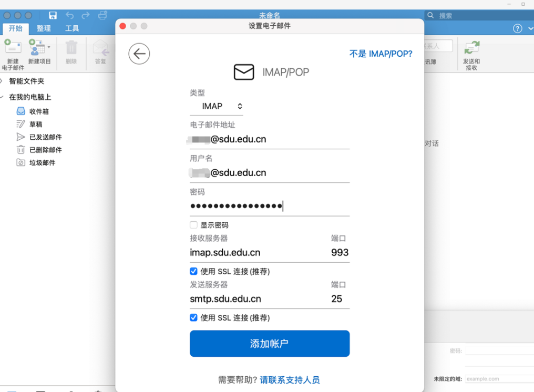Click the 答复 reply icon
534x392 pixels.
[x=101, y=48]
